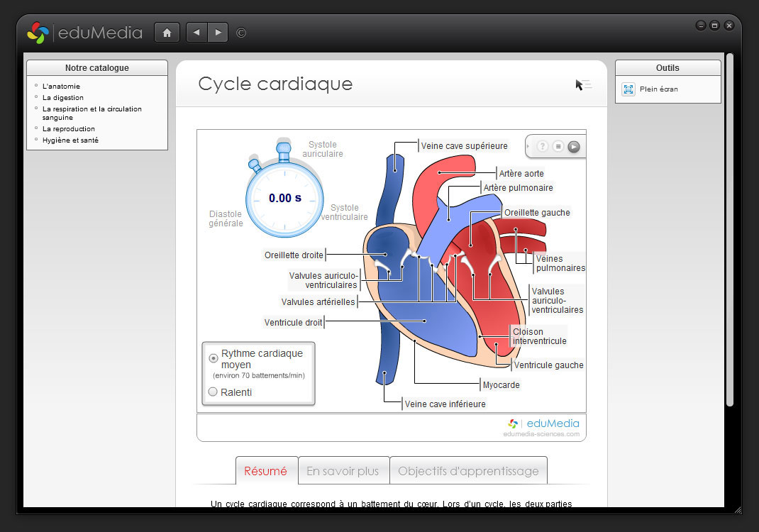Viewport: 759px width, 532px height.
Task: Open La reproduction catalogue entry
Action: [x=68, y=129]
